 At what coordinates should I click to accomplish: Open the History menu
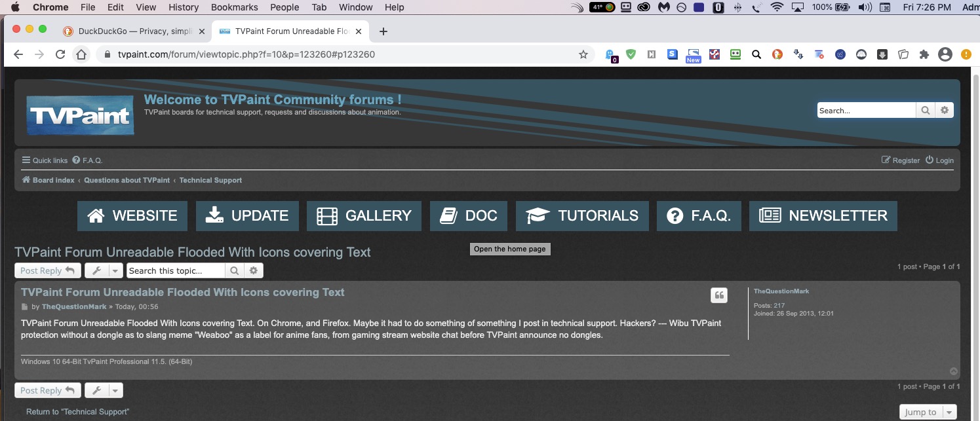coord(184,7)
